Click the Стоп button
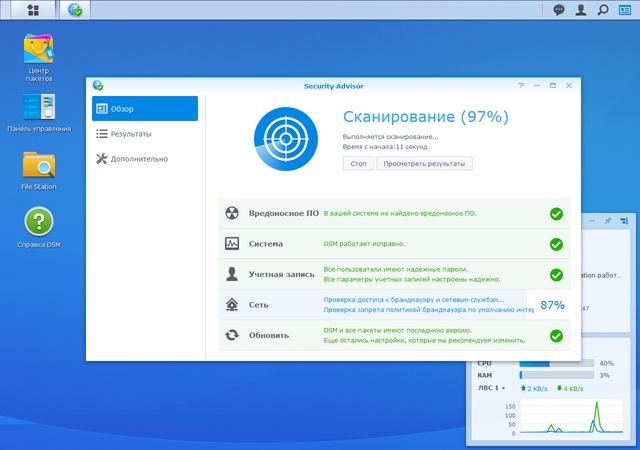 [x=358, y=163]
